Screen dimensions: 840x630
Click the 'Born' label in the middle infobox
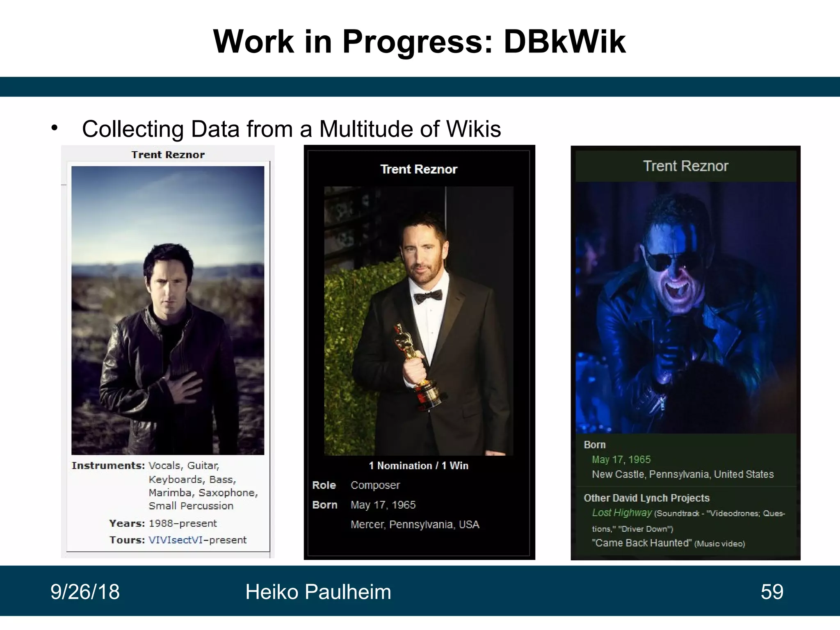(325, 505)
